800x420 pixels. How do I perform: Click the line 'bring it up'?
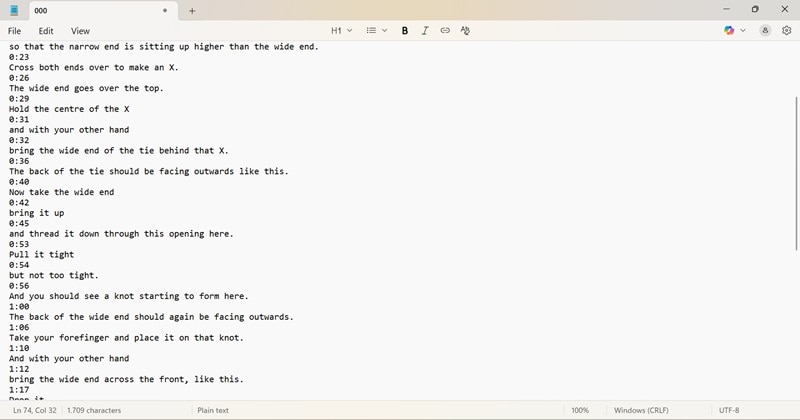pos(36,213)
